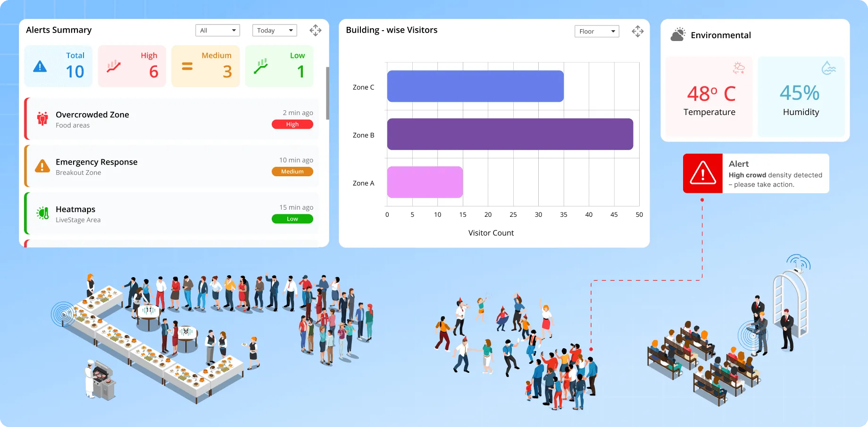This screenshot has height=427, width=868.
Task: Click the orange Medium severity badge
Action: 292,172
